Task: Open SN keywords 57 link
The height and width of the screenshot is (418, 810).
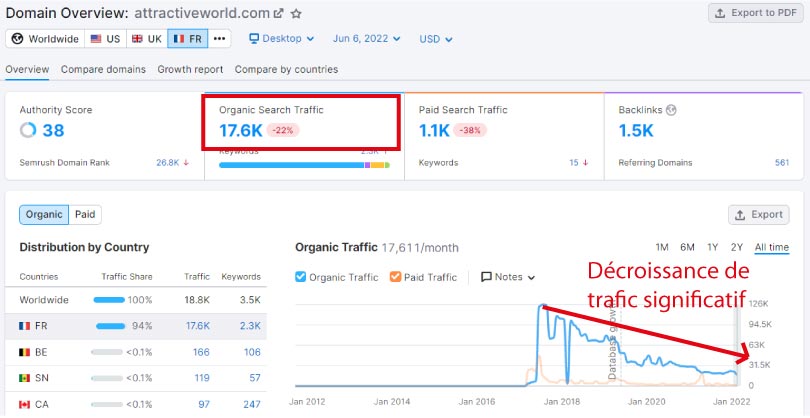Action: coord(255,378)
